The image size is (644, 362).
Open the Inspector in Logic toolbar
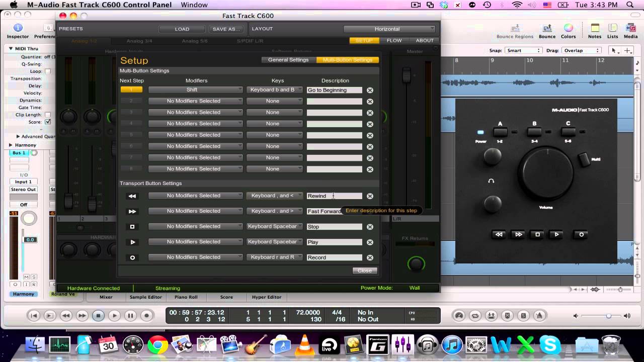[x=18, y=31]
